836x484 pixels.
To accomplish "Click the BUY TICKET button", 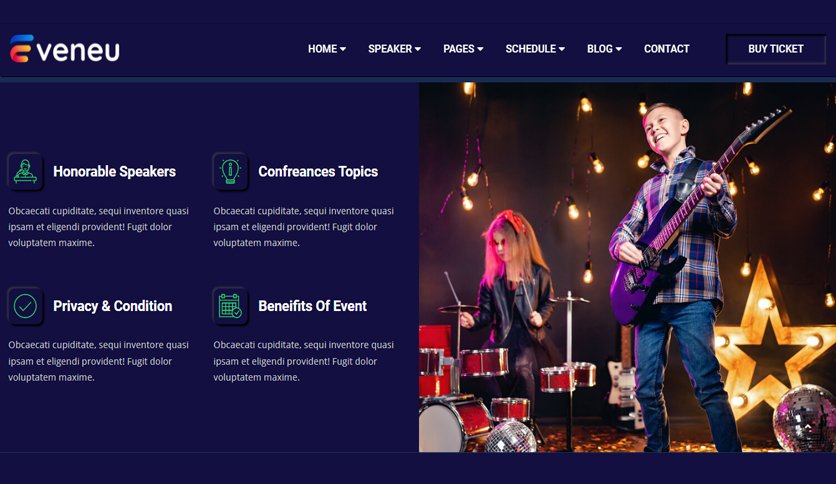I will [776, 49].
